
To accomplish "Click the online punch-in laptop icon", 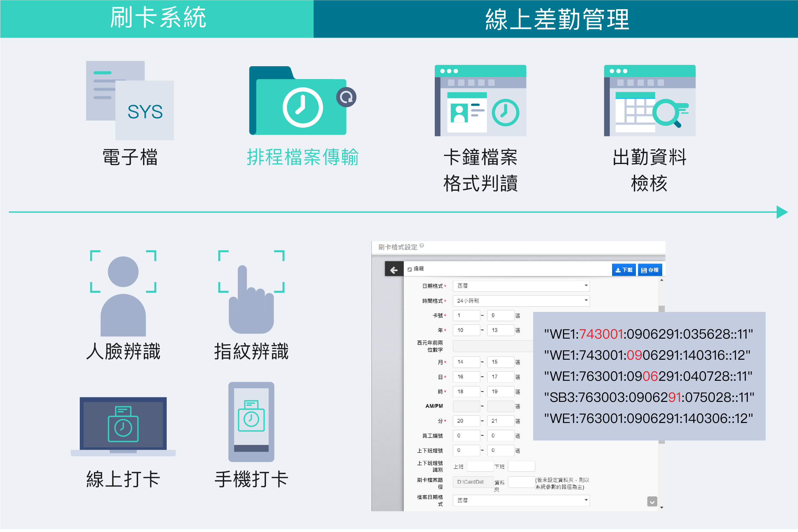I will tap(123, 427).
